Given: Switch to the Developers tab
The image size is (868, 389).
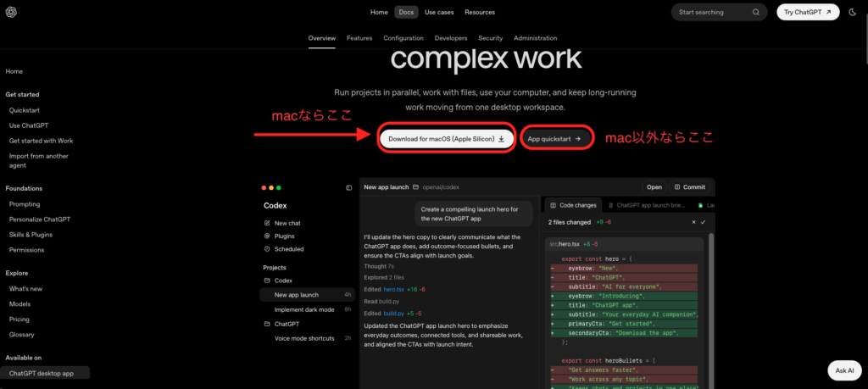Looking at the screenshot, I should tap(451, 38).
